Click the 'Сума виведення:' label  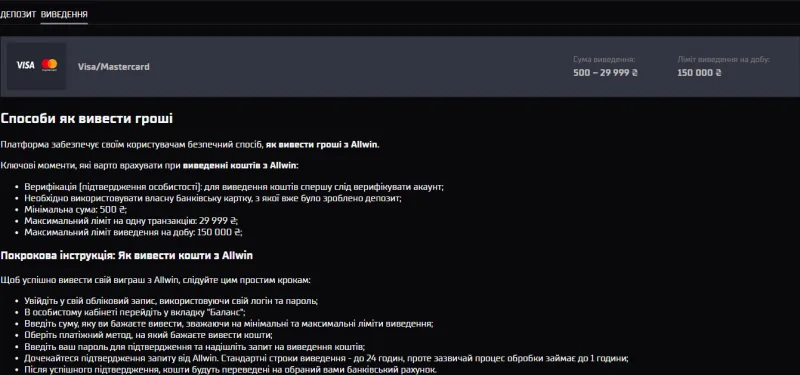pyautogui.click(x=604, y=60)
